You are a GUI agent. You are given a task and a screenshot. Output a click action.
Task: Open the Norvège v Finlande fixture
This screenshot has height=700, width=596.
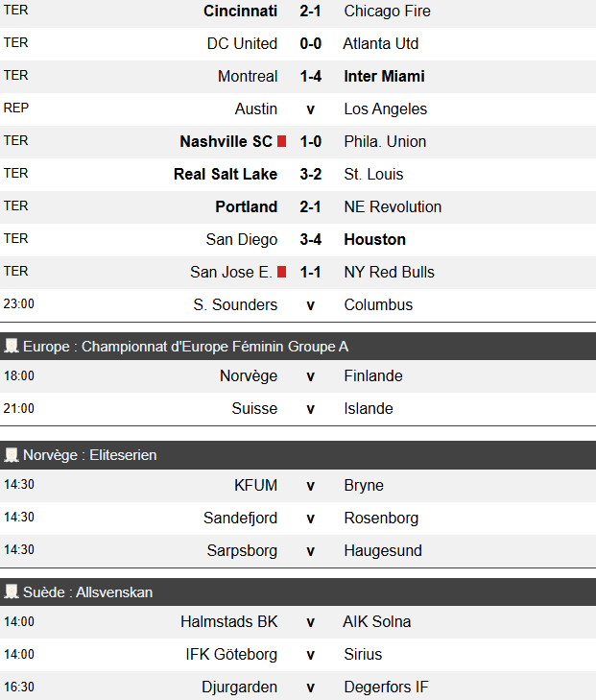(x=310, y=376)
